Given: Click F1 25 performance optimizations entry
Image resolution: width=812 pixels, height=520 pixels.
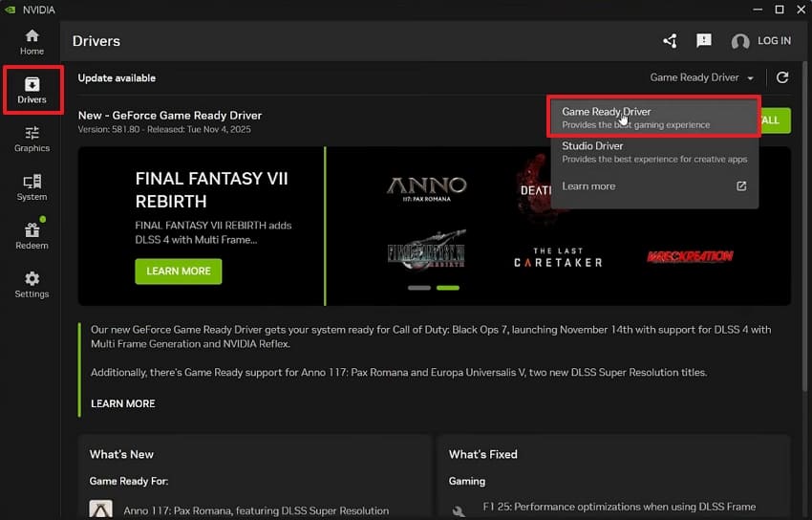Looking at the screenshot, I should coord(619,507).
